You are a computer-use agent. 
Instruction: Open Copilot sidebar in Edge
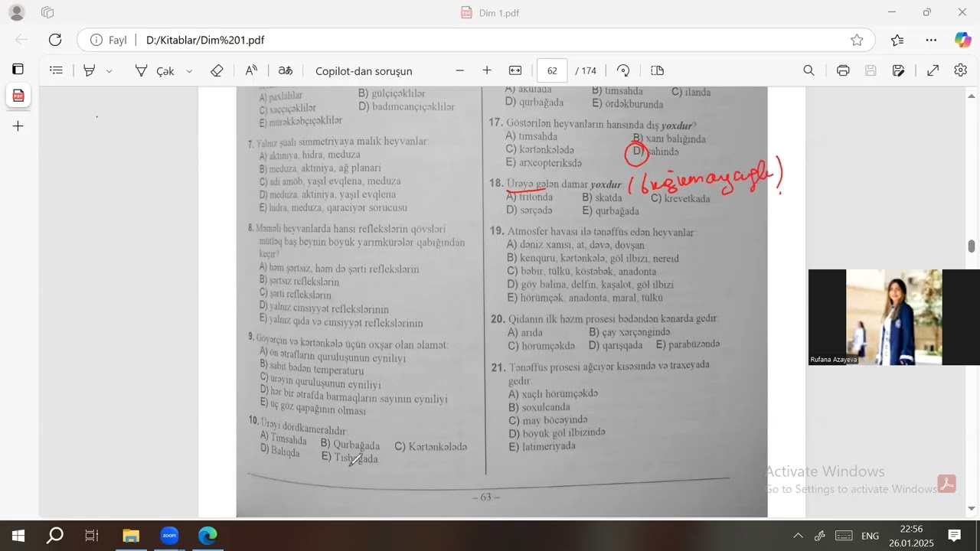pyautogui.click(x=962, y=40)
